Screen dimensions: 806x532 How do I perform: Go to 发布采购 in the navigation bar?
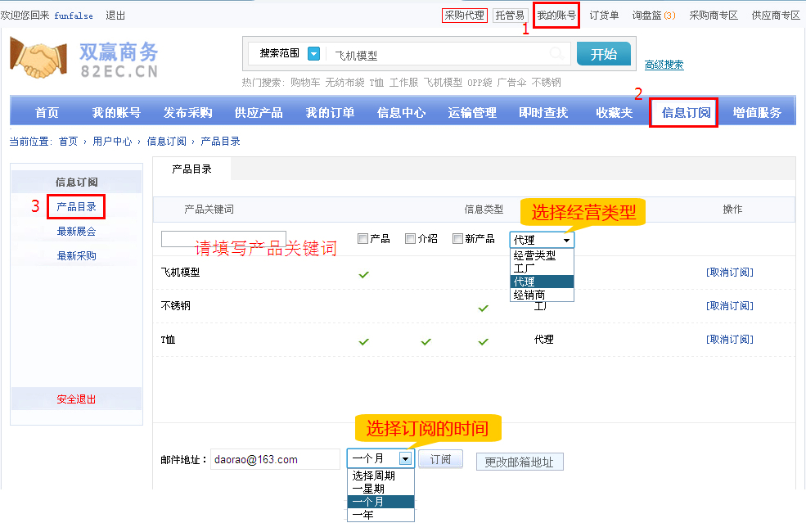pos(187,113)
